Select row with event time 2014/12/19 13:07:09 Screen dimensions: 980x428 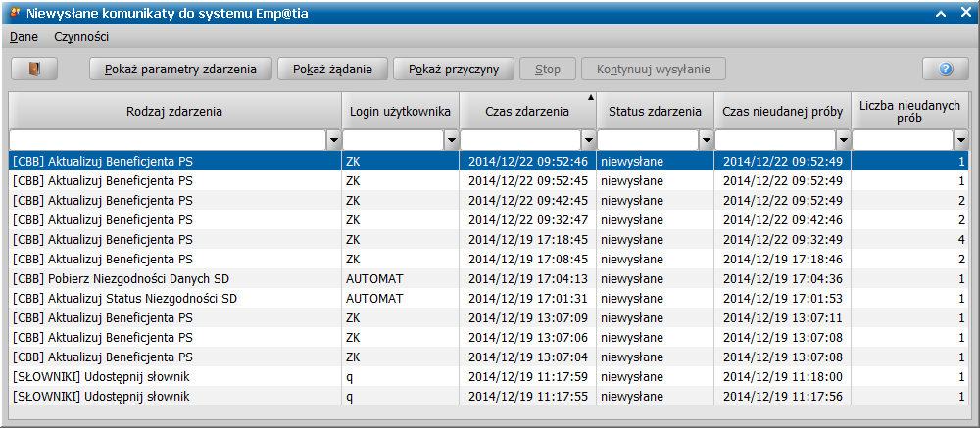[489, 317]
